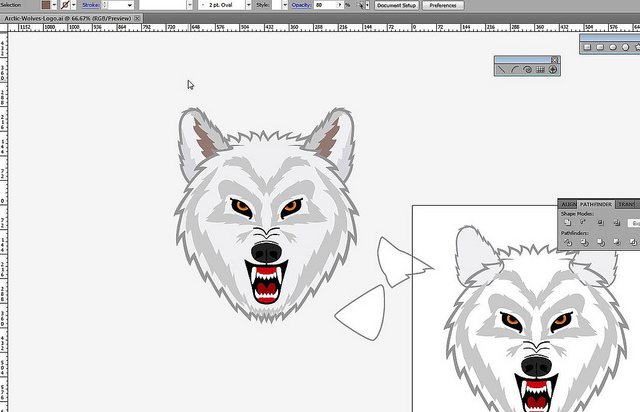The image size is (640, 412).
Task: Select the Polygon tool
Action: click(625, 47)
